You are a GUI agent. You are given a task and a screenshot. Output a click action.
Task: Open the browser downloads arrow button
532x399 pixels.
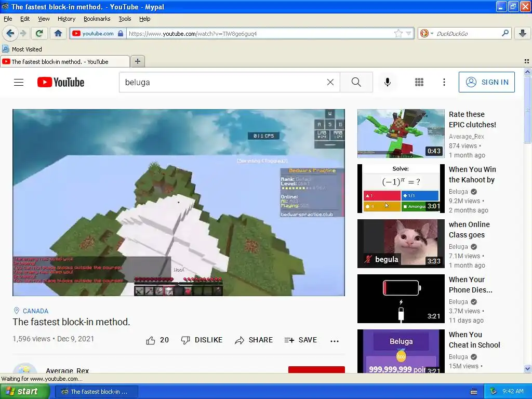523,33
